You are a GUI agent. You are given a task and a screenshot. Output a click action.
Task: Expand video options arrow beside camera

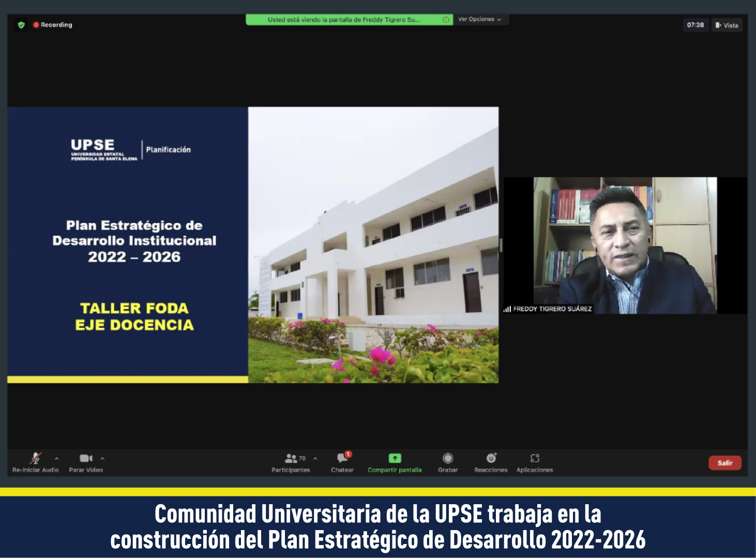point(102,459)
